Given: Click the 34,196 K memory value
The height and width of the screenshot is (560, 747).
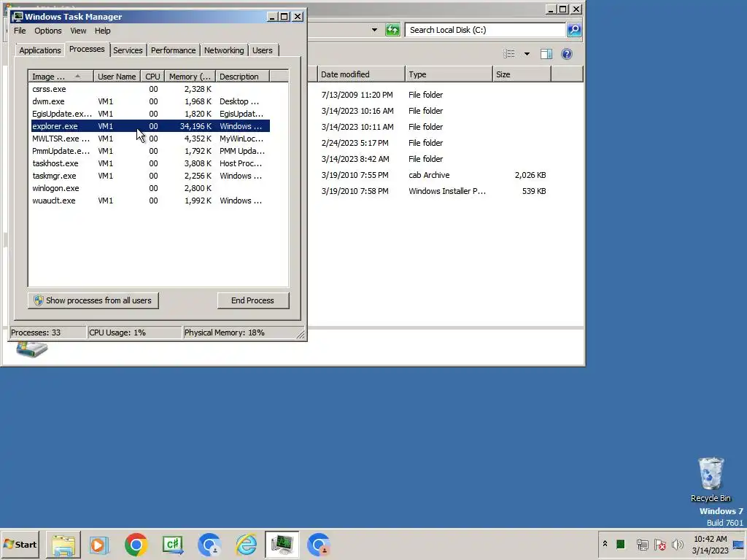Looking at the screenshot, I should pos(196,126).
